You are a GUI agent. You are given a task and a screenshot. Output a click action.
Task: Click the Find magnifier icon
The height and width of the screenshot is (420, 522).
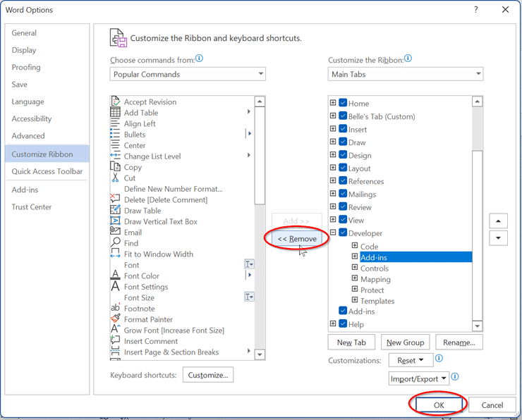pyautogui.click(x=115, y=242)
